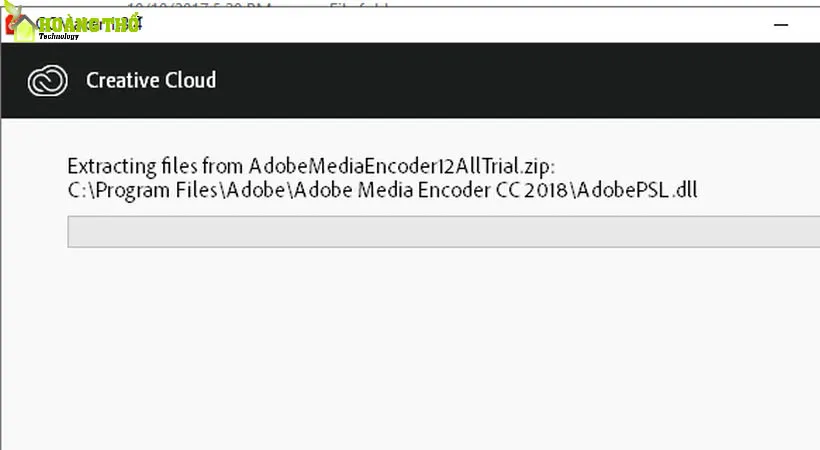Click the "C:\" drive at path start
The height and width of the screenshot is (450, 820).
tap(78, 189)
